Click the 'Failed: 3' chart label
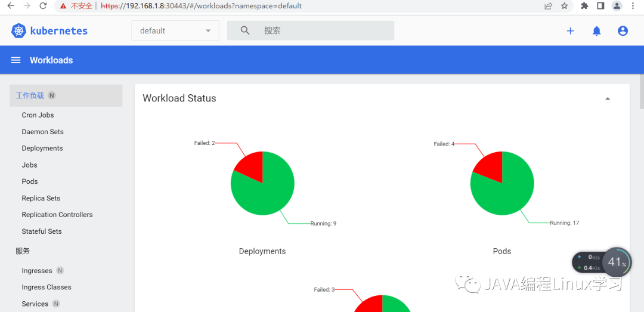644x312 pixels. (x=324, y=289)
